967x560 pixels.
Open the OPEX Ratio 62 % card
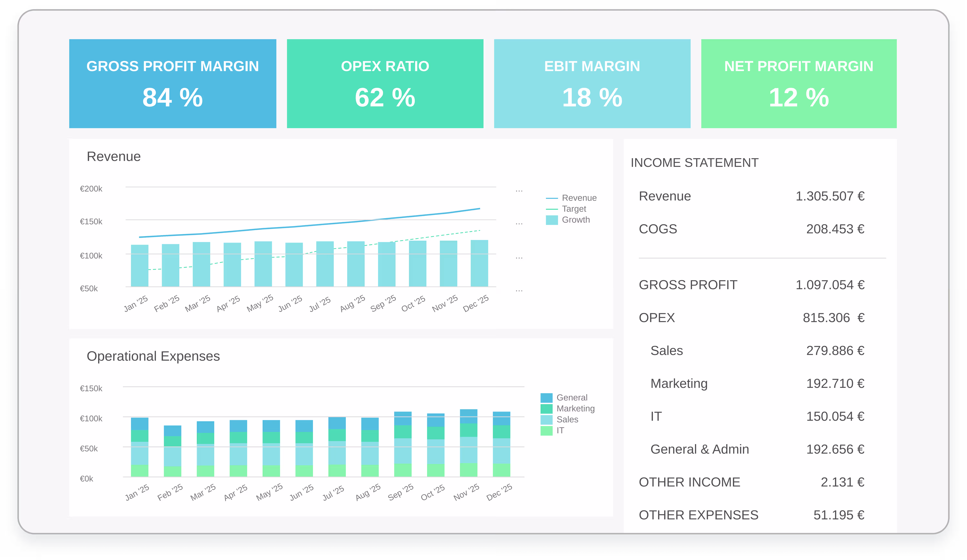click(x=385, y=84)
